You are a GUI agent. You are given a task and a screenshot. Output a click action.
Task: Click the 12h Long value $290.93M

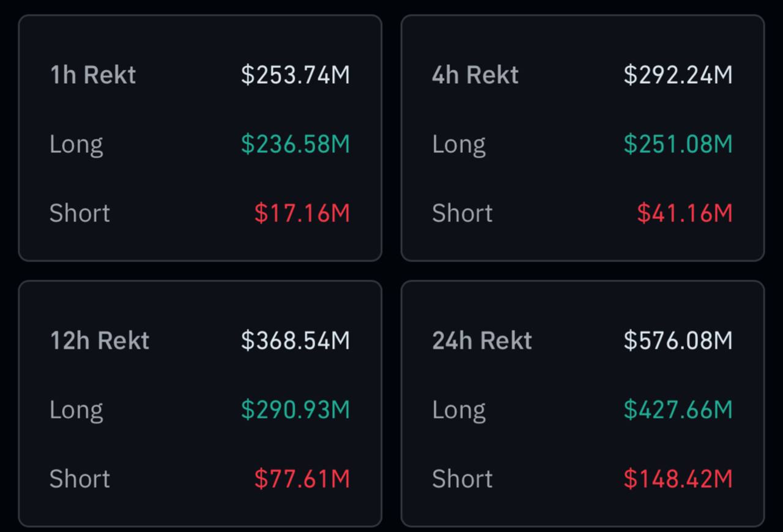295,410
